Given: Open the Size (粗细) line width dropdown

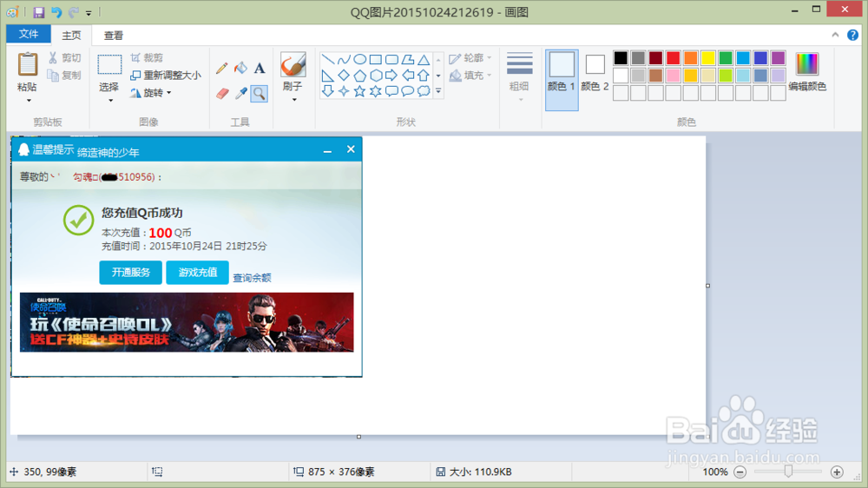Looking at the screenshot, I should (519, 77).
